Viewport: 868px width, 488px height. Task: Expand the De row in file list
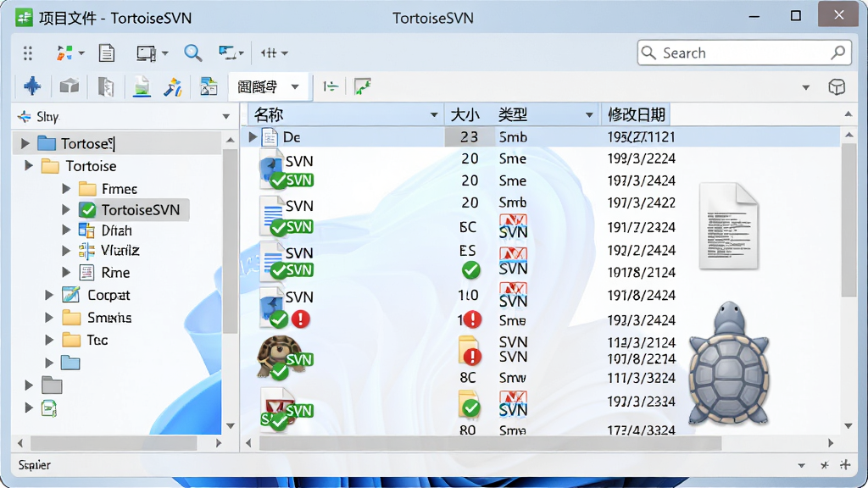(x=253, y=136)
